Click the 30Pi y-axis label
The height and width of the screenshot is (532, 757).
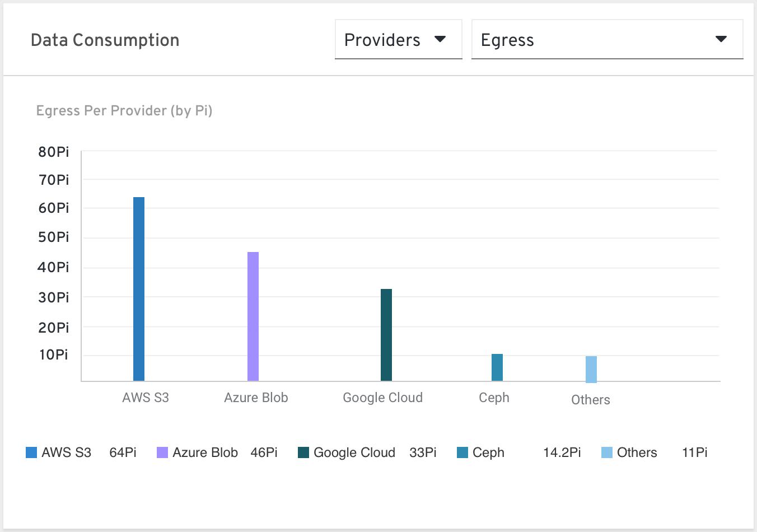click(x=54, y=297)
